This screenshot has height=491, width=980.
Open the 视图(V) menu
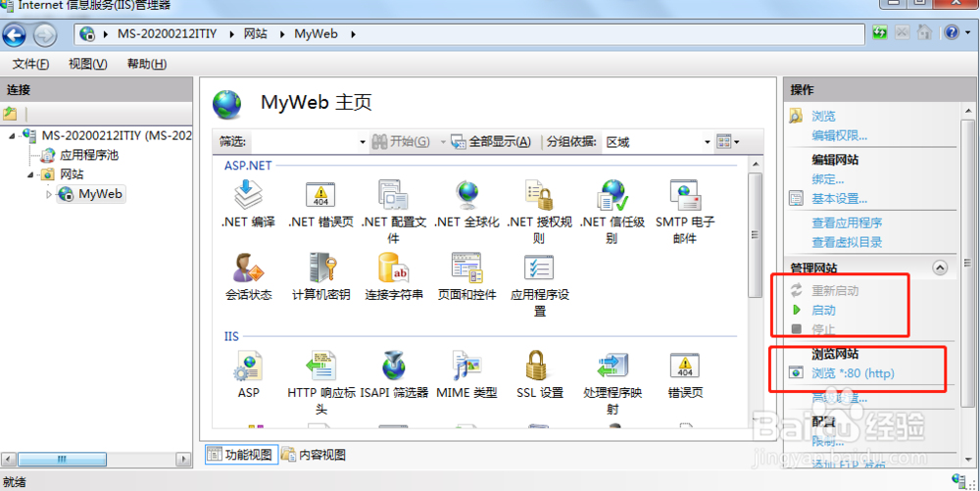pos(88,64)
